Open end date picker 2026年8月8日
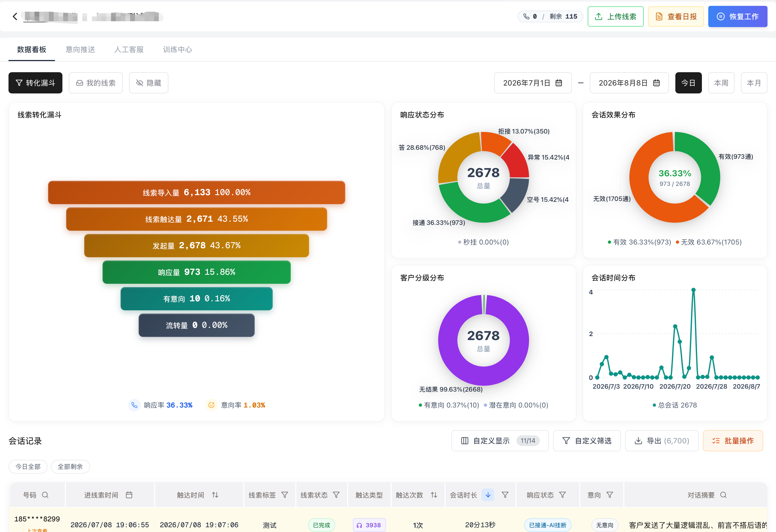Image resolution: width=776 pixels, height=532 pixels. [x=629, y=83]
